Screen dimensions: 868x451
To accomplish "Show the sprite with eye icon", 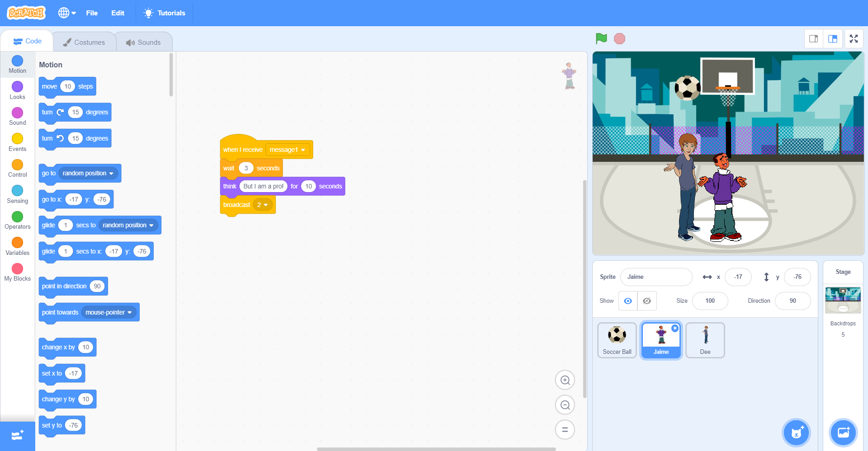I will tap(628, 301).
